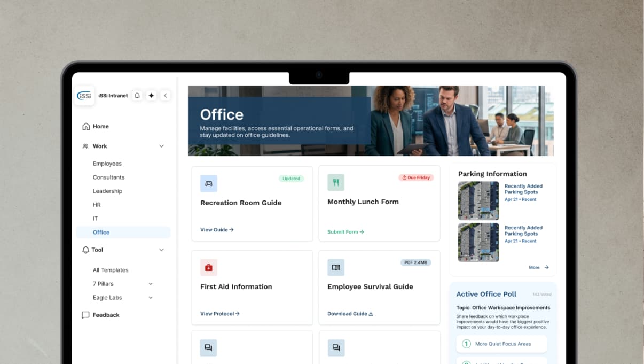Open Feedback in sidebar
The image size is (644, 364).
(x=106, y=315)
